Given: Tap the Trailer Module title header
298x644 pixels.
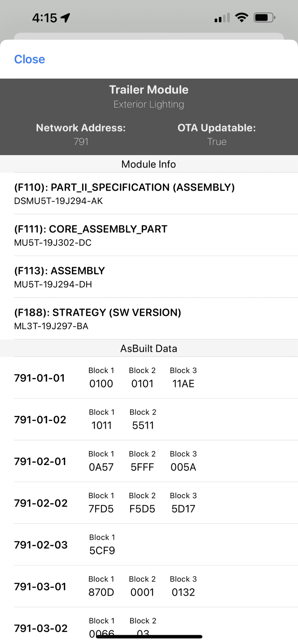Looking at the screenshot, I should click(149, 90).
